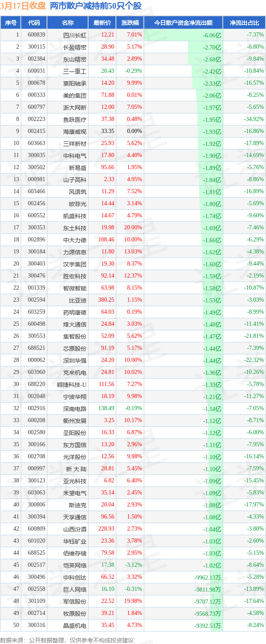Click the -11.41% ratio for 烽火通信
The width and height of the screenshot is (266, 644).
click(x=254, y=324)
